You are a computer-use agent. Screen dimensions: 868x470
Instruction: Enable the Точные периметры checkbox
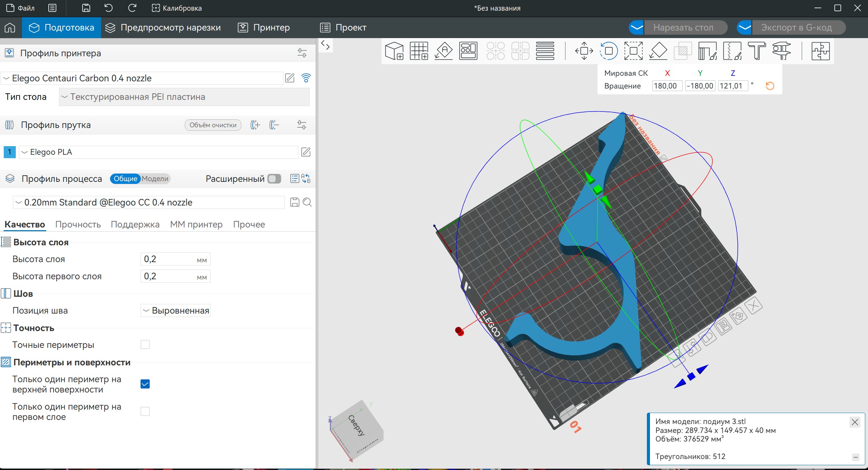pyautogui.click(x=145, y=344)
